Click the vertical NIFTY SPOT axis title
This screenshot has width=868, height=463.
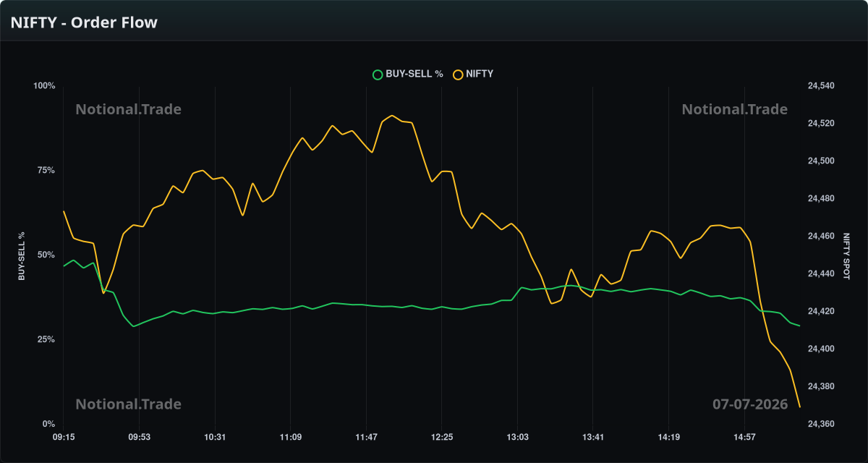pyautogui.click(x=846, y=256)
